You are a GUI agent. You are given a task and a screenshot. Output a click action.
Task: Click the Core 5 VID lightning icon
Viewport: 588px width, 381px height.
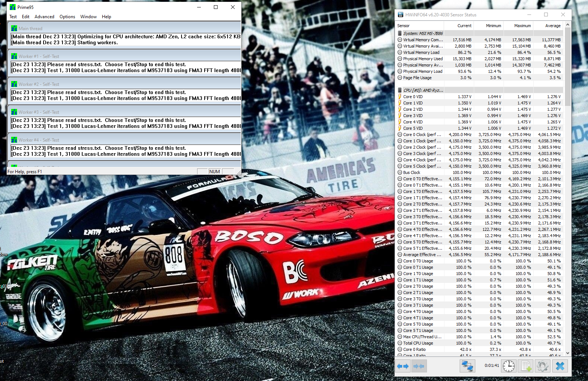pos(400,128)
